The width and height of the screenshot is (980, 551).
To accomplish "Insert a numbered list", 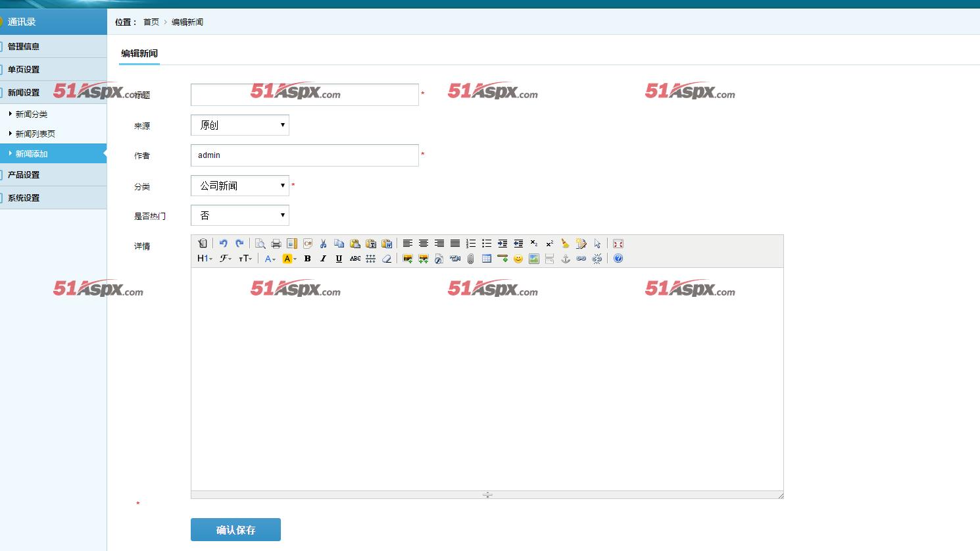I will (x=471, y=244).
